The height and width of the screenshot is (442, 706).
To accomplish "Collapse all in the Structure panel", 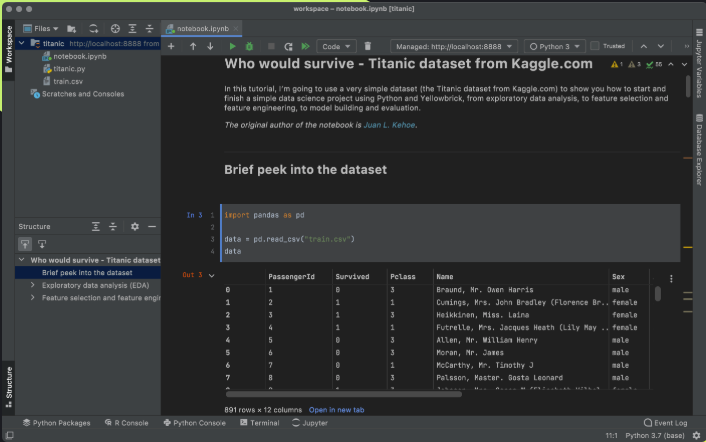I will click(113, 226).
